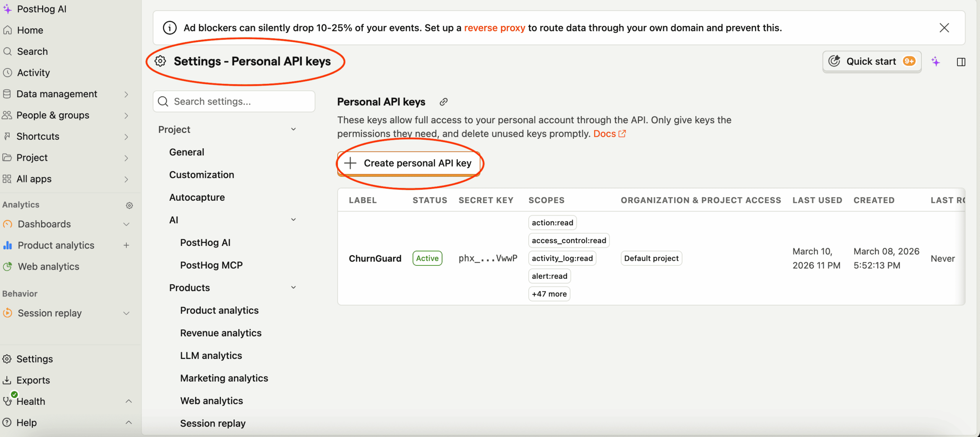This screenshot has width=980, height=437.
Task: Expand the Data management submenu
Action: (126, 94)
